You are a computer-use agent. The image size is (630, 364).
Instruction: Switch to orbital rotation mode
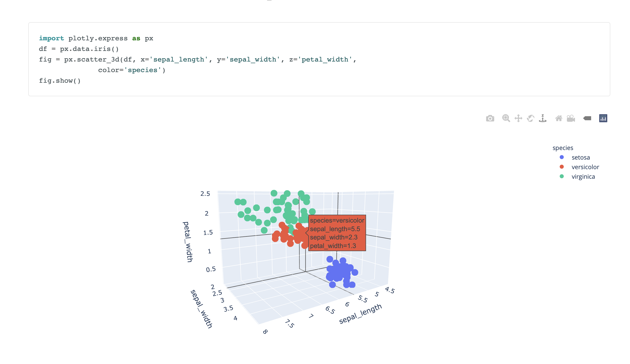530,118
